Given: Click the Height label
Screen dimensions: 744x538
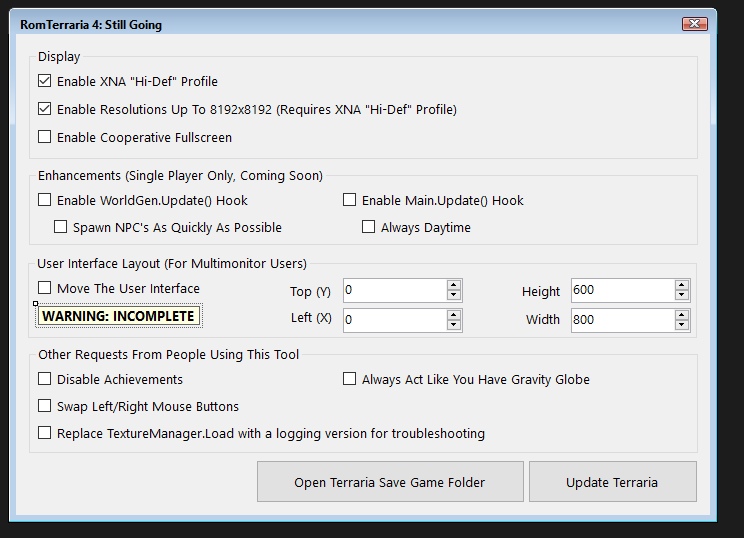Looking at the screenshot, I should [541, 291].
